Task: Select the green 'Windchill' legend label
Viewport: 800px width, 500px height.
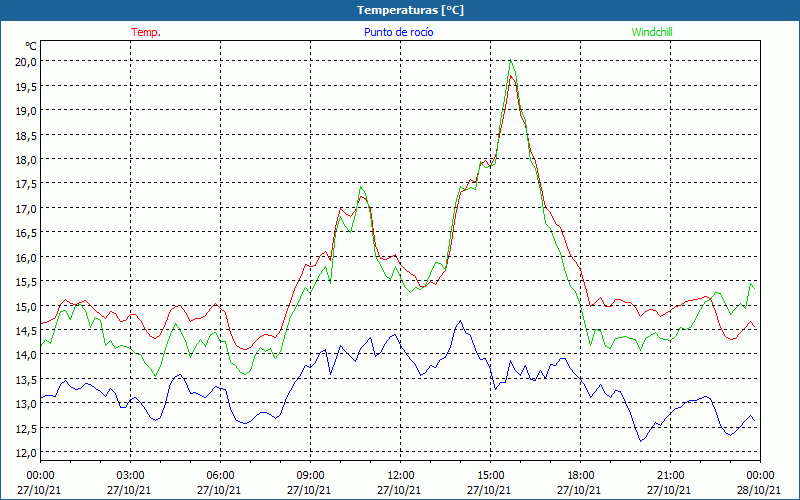Action: coord(652,32)
